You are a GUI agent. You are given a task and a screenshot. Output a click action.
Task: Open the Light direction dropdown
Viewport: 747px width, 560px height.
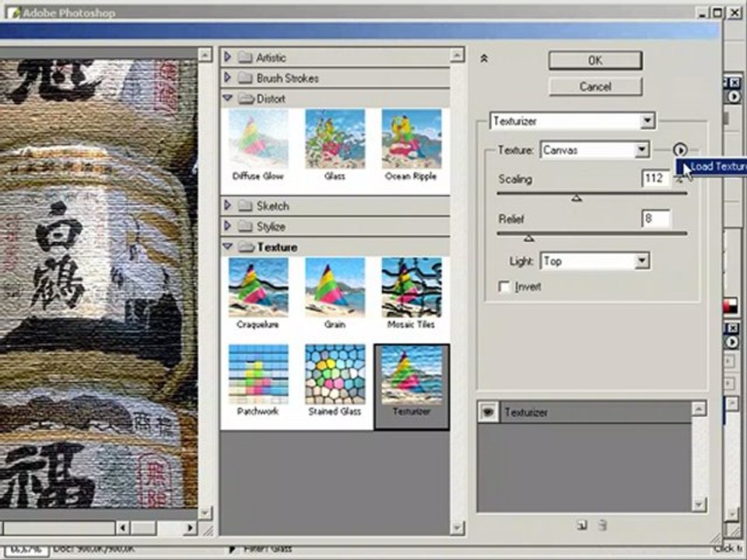click(642, 261)
